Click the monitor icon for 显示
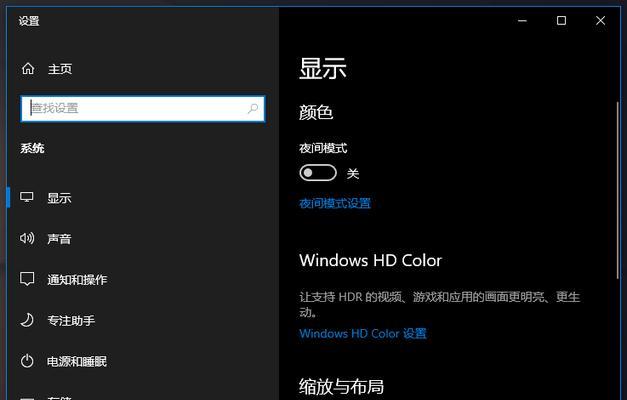627x400 pixels. (x=27, y=197)
